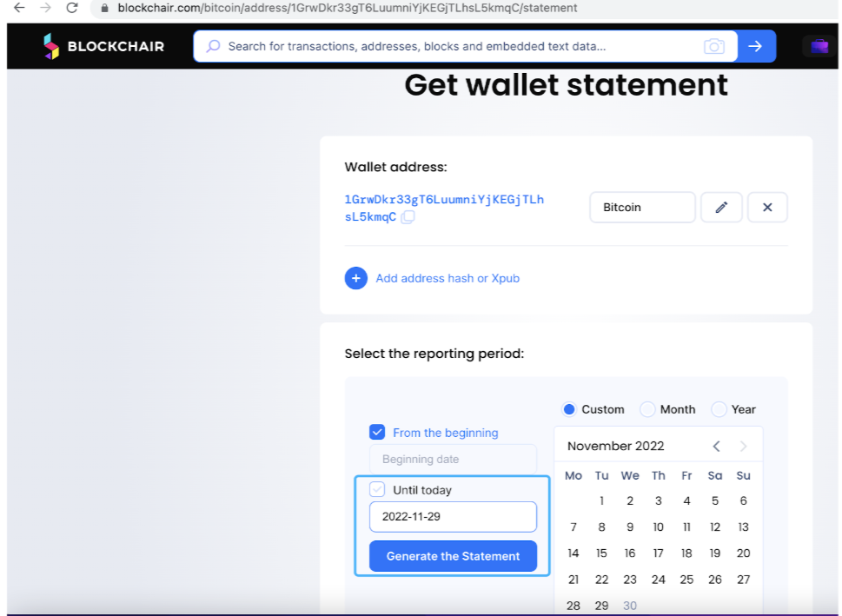Click the camera scan icon in search bar
Image resolution: width=842 pixels, height=616 pixels.
pos(714,46)
